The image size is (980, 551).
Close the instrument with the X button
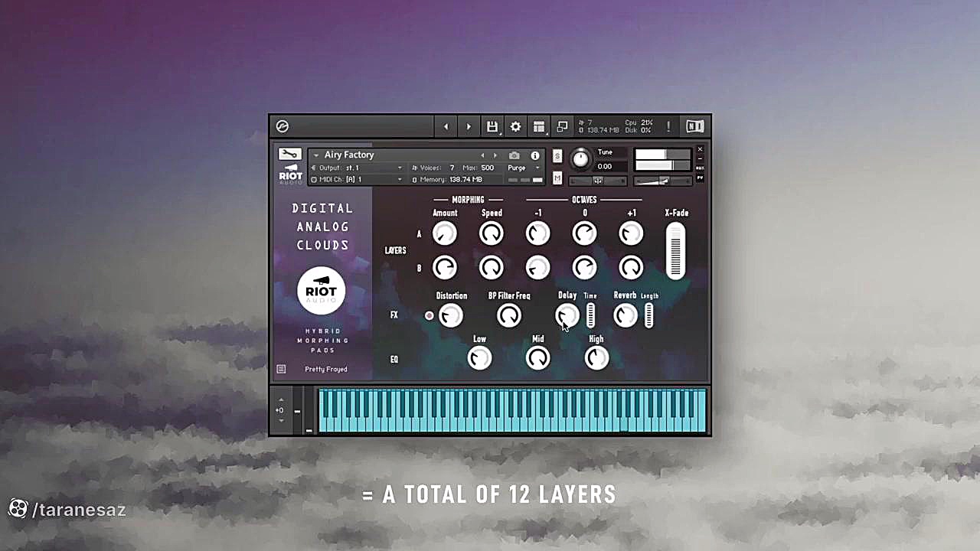point(700,149)
